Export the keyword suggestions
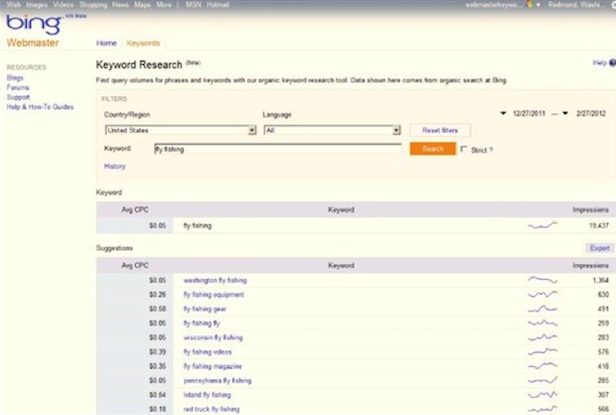Screen dimensions: 616x415 [x=599, y=247]
